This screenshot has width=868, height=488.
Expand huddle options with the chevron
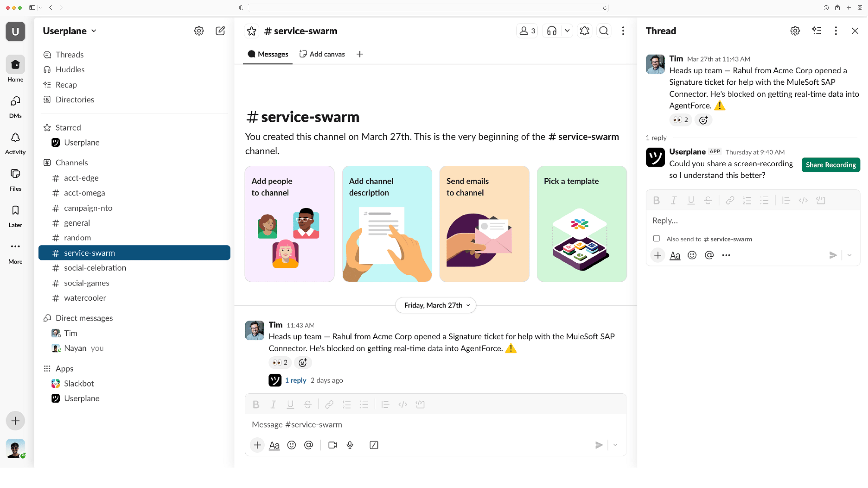click(x=568, y=31)
